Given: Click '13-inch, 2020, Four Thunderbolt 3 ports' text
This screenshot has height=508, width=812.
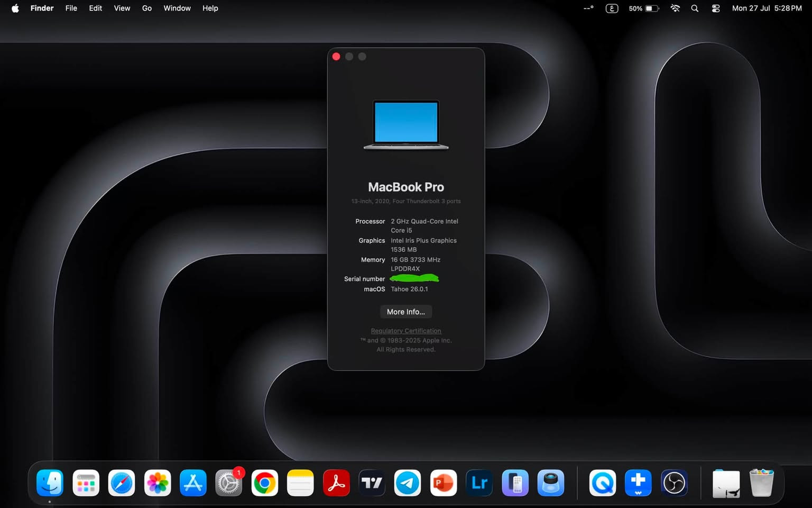Looking at the screenshot, I should (406, 201).
